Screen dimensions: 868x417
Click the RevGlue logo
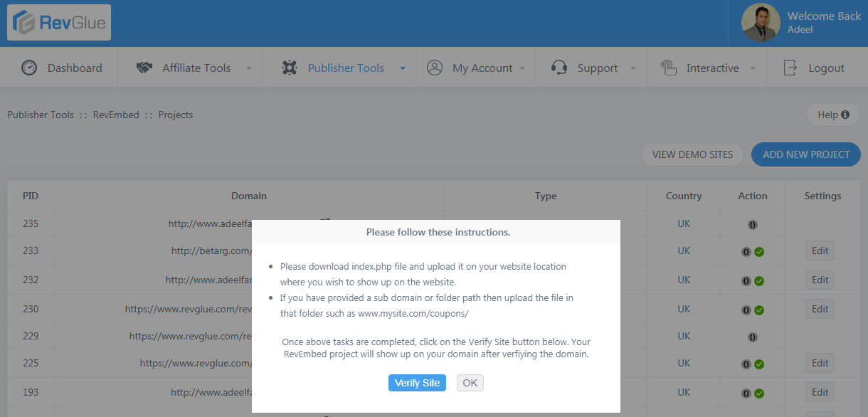tap(59, 23)
